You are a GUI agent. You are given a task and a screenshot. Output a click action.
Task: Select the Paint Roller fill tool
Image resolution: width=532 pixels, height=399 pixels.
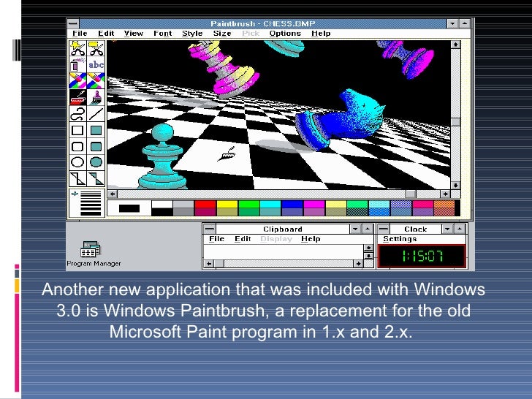coord(77,97)
